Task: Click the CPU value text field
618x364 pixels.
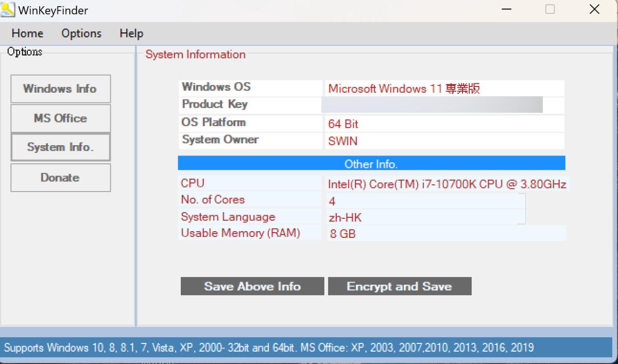Action: [447, 184]
